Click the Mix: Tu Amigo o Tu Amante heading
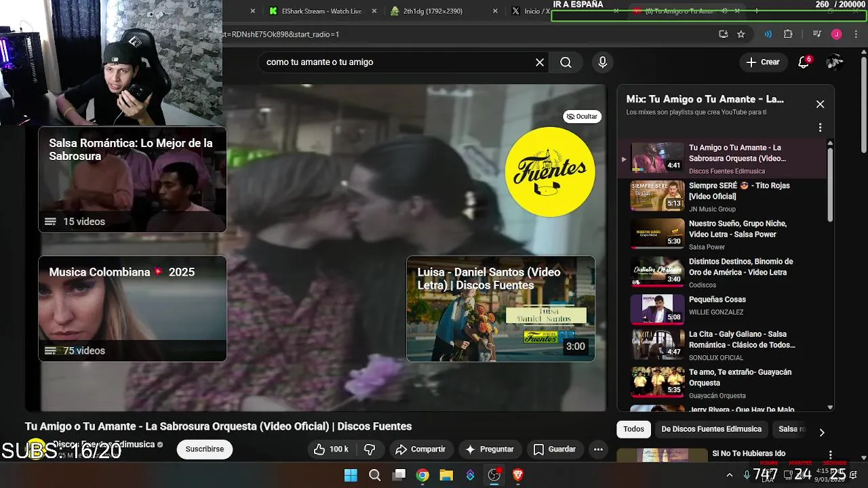Viewport: 868px width, 488px height. [705, 99]
